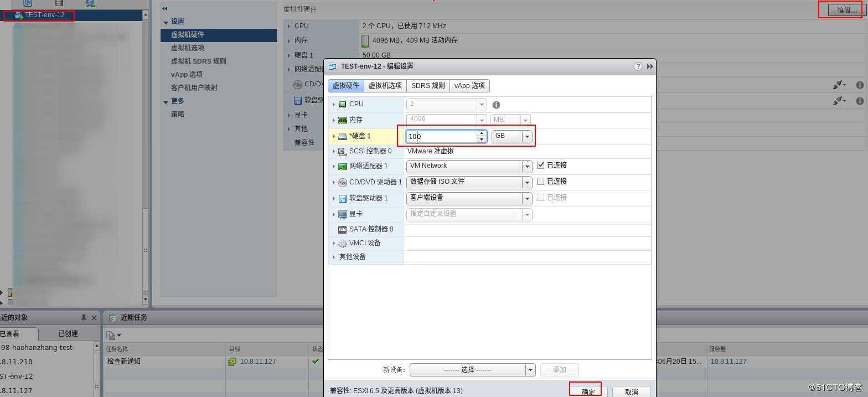Open the 10.8.11.127 target link
This screenshot has height=397, width=868.
pyautogui.click(x=258, y=362)
